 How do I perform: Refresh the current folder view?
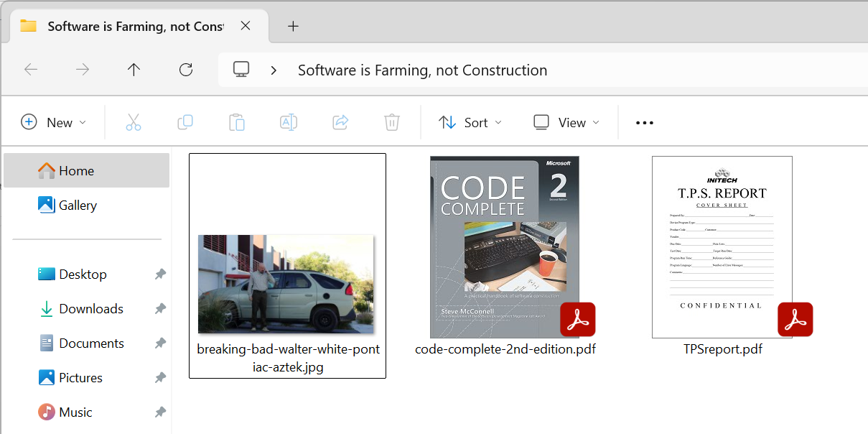[x=186, y=70]
